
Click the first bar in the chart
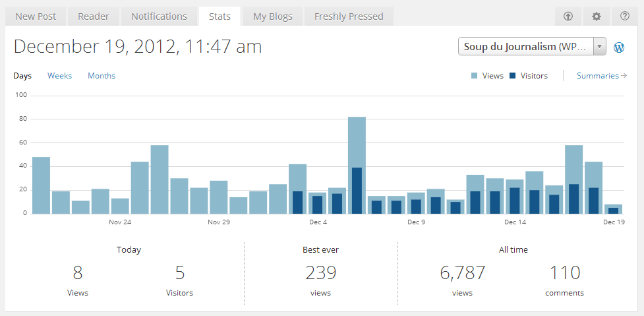click(x=41, y=185)
